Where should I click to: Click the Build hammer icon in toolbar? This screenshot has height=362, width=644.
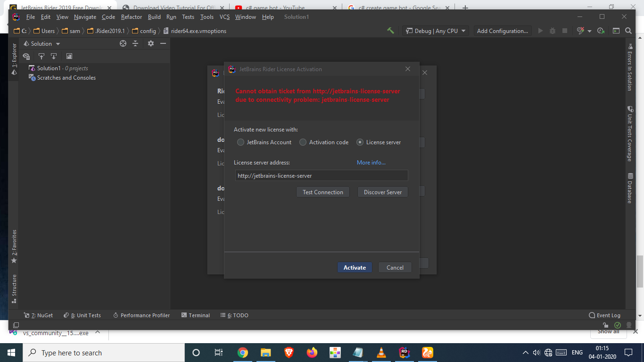[x=390, y=31]
